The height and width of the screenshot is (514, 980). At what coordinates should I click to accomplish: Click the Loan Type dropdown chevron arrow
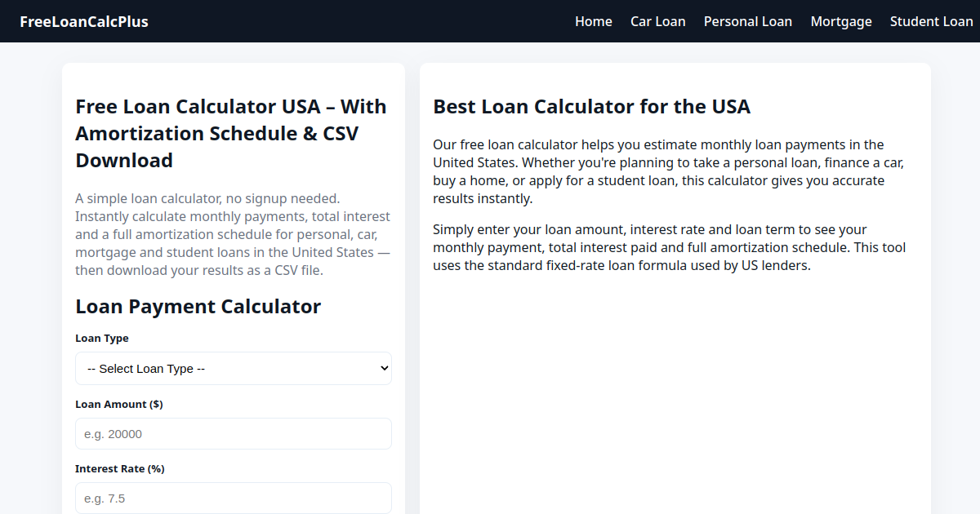tap(385, 369)
